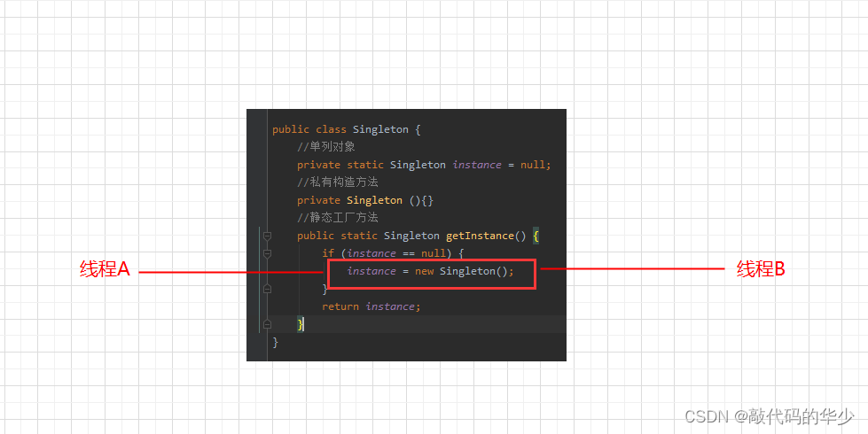868x434 pixels.
Task: Click the line "private static Singleton instance = null;"
Action: [x=424, y=165]
